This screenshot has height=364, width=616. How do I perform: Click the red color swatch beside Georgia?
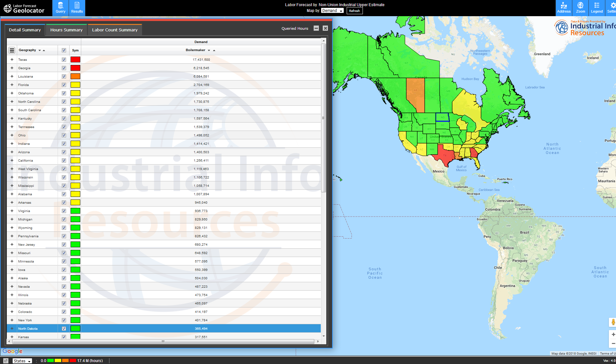coord(75,68)
